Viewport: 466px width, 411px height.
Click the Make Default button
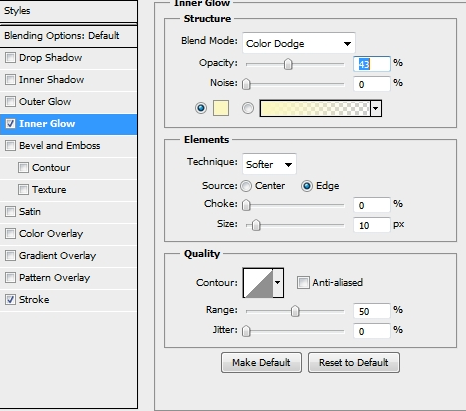click(x=261, y=362)
